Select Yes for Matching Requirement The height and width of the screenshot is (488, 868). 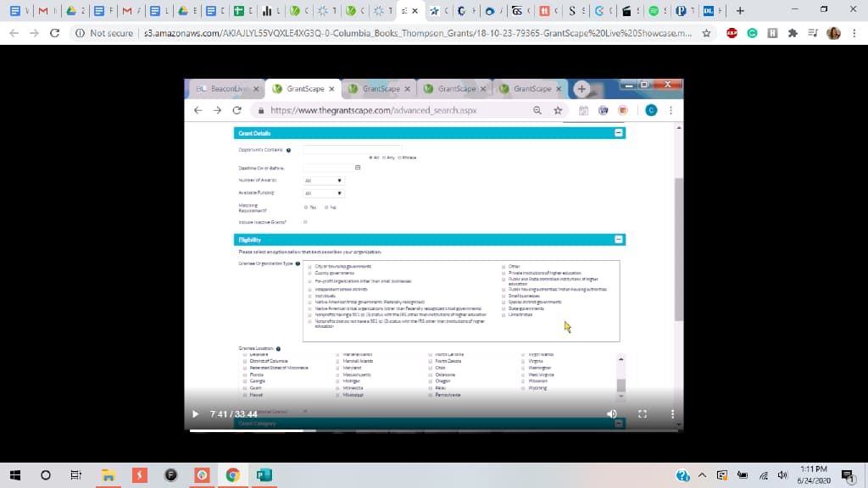point(305,208)
